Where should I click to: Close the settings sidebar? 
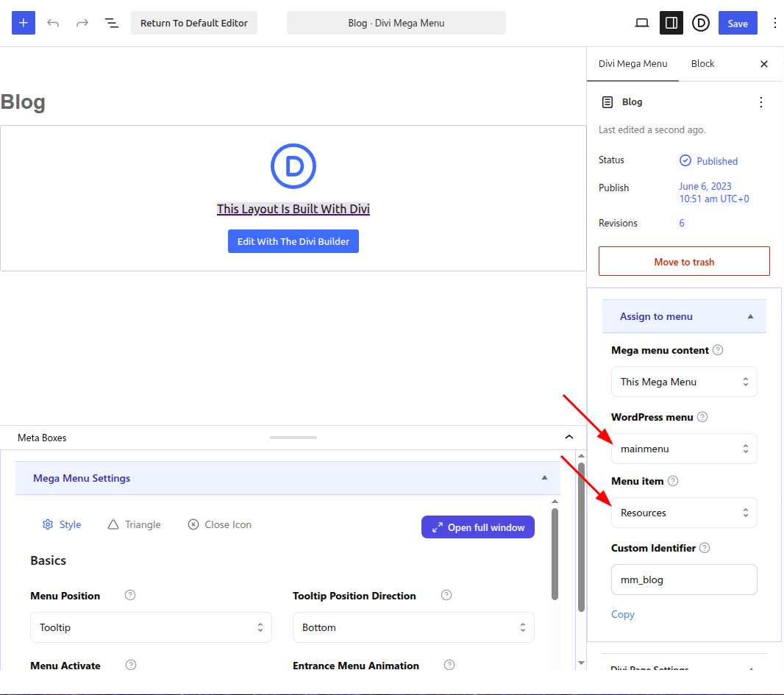click(x=764, y=64)
